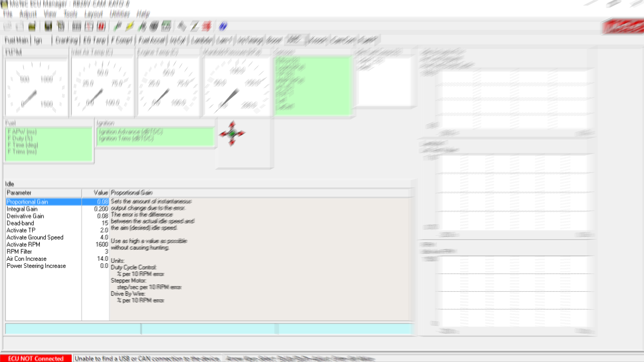644x362 pixels.
Task: Switch to the Cranking tab
Action: (66, 40)
